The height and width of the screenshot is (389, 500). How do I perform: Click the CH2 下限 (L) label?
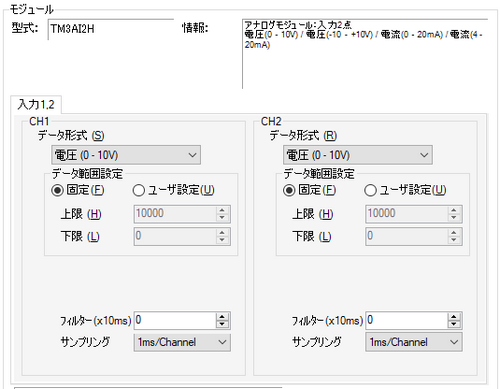pyautogui.click(x=312, y=237)
